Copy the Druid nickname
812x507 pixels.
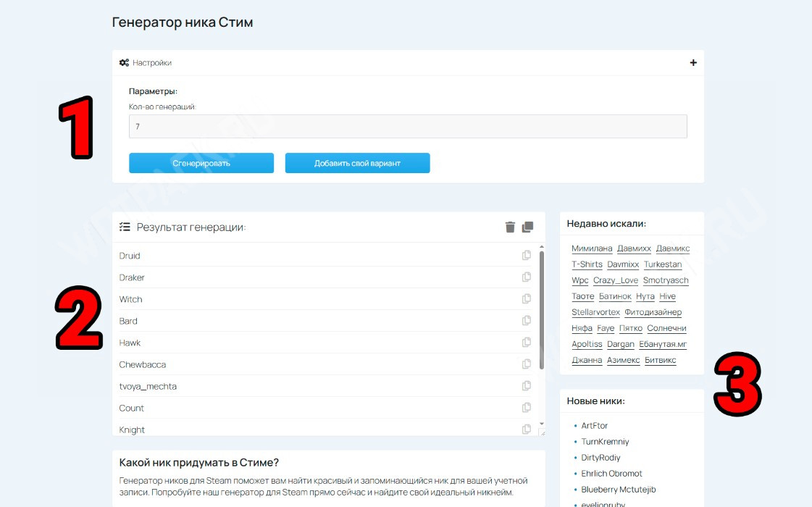pyautogui.click(x=527, y=255)
